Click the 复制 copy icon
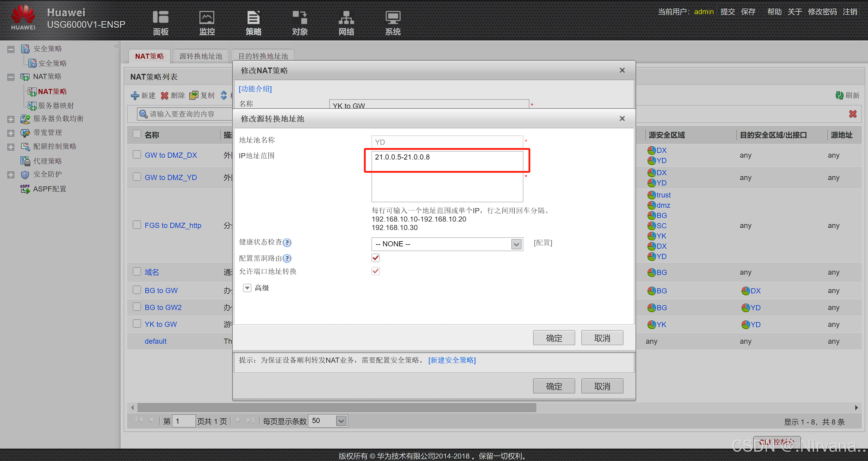This screenshot has width=868, height=461. [194, 95]
